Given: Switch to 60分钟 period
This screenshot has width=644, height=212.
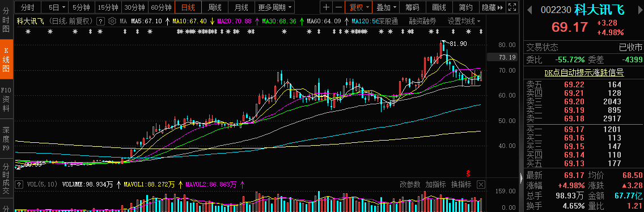Looking at the screenshot, I should (x=161, y=7).
